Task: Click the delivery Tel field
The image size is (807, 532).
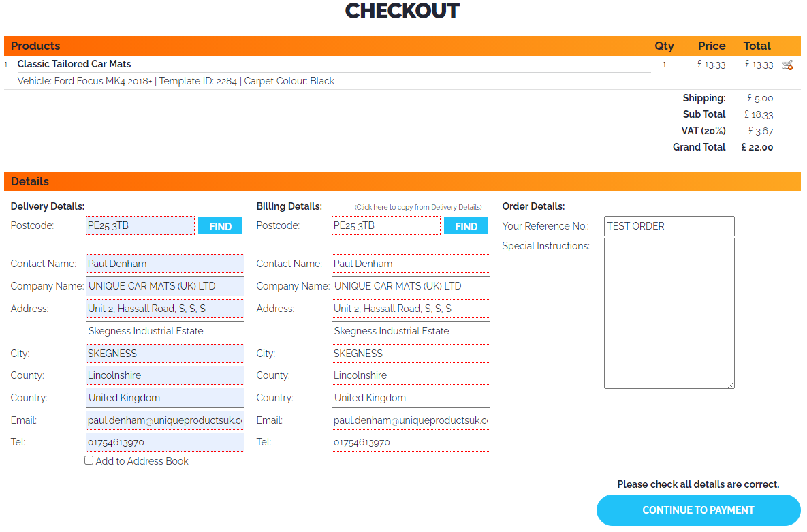Action: click(x=165, y=442)
